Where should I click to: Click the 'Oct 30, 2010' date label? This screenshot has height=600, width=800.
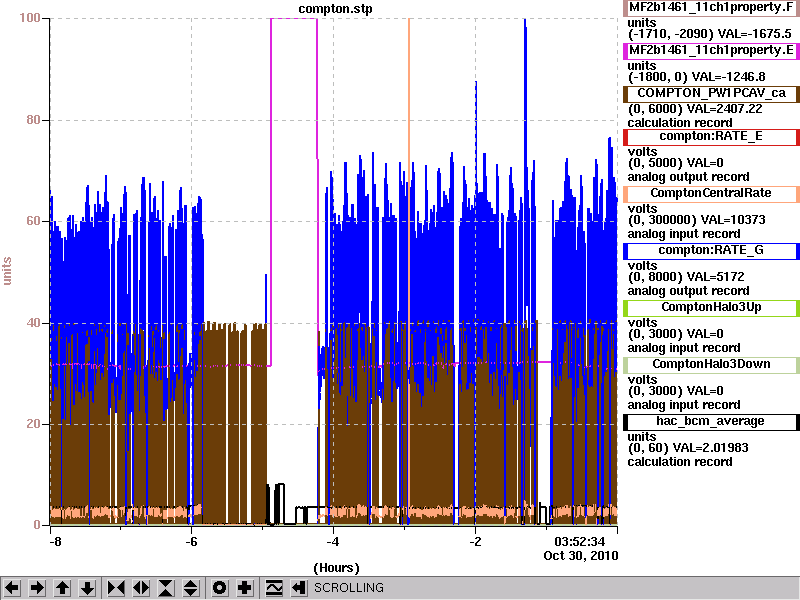pos(581,556)
